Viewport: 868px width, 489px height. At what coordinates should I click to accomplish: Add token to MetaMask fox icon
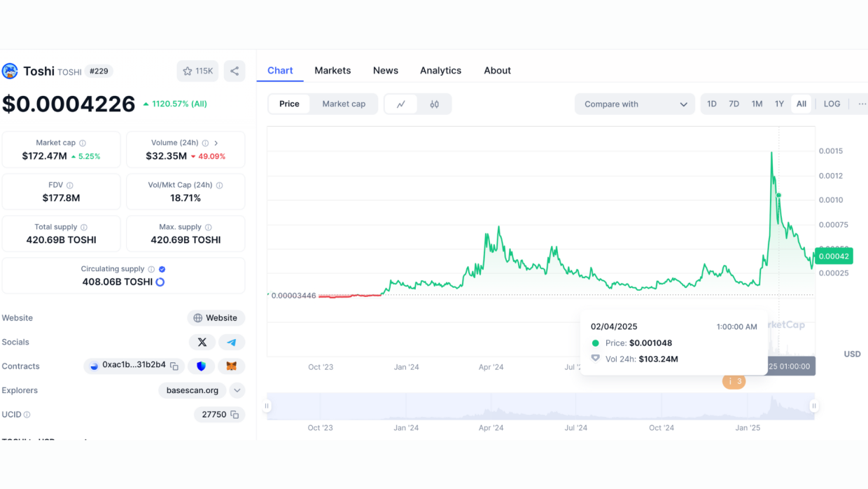pos(231,366)
